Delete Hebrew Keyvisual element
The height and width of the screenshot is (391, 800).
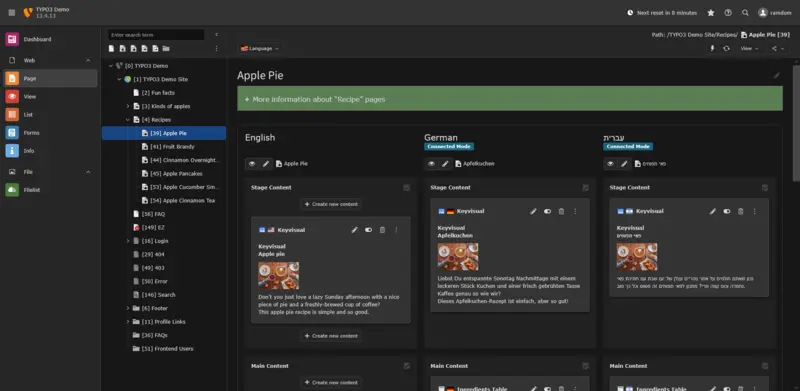click(x=741, y=211)
